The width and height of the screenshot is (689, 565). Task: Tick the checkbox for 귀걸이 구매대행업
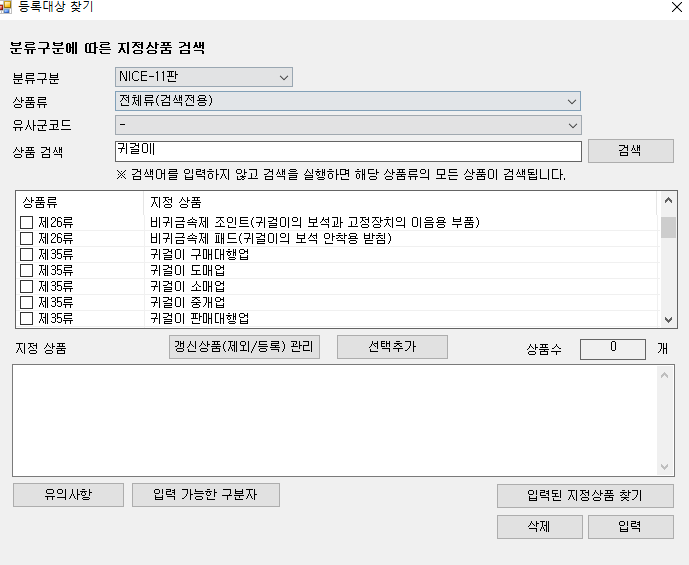tap(26, 254)
